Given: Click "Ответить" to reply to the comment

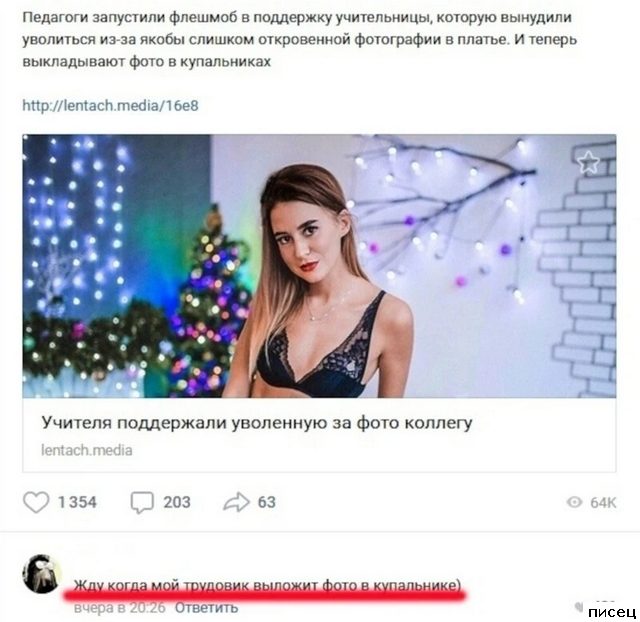Looking at the screenshot, I should (206, 607).
